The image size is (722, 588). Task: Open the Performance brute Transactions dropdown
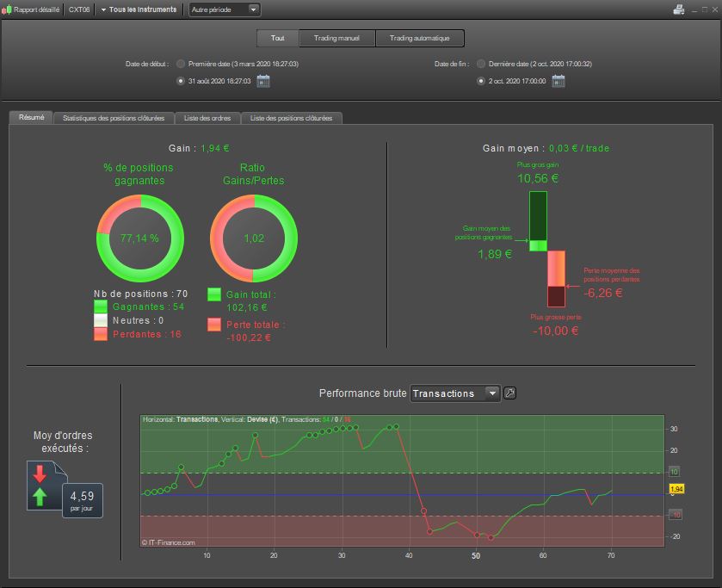click(455, 393)
